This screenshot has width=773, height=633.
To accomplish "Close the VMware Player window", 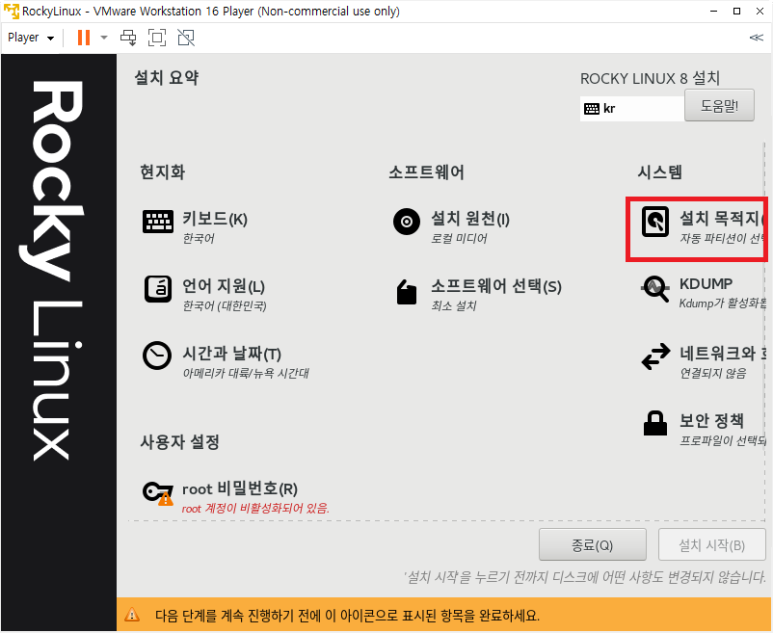I will pos(760,11).
